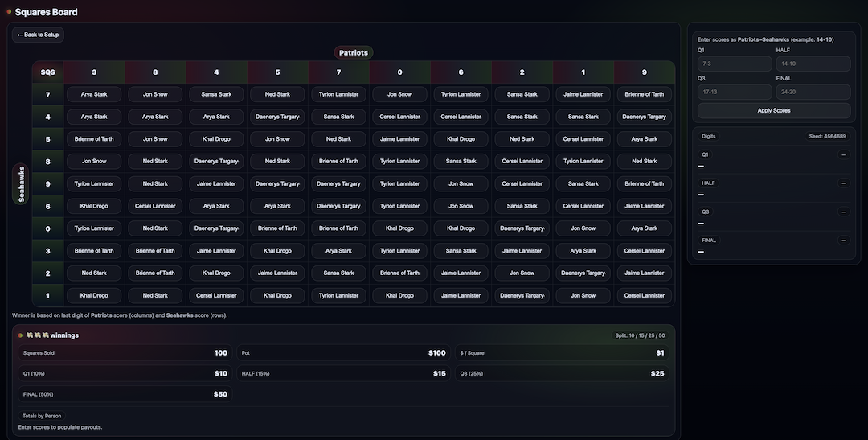Select Daenerys Targaryen square at Patriots 5, Seahawks 4

(277, 117)
